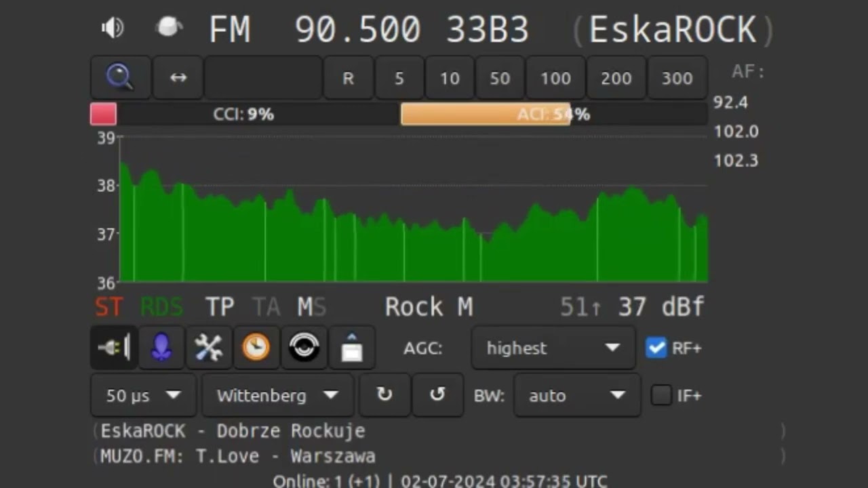Tune to alternative frequency 102.3

(x=736, y=161)
